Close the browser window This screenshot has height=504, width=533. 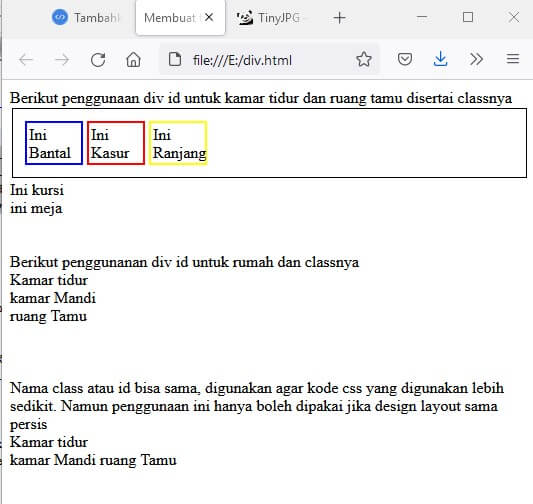click(514, 17)
